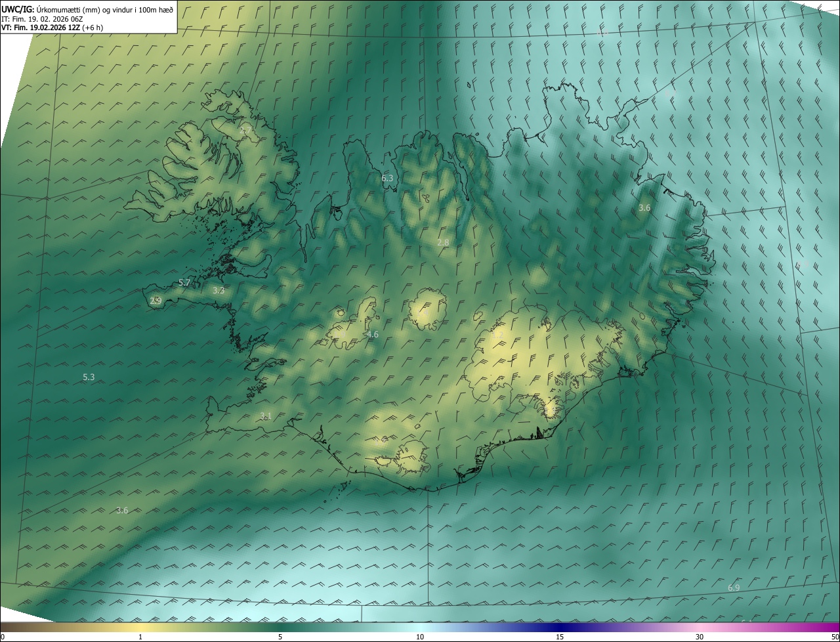
Task: Select the 'IT: Fim. 19. 02. 2026 06Z' line
Action: click(x=42, y=19)
